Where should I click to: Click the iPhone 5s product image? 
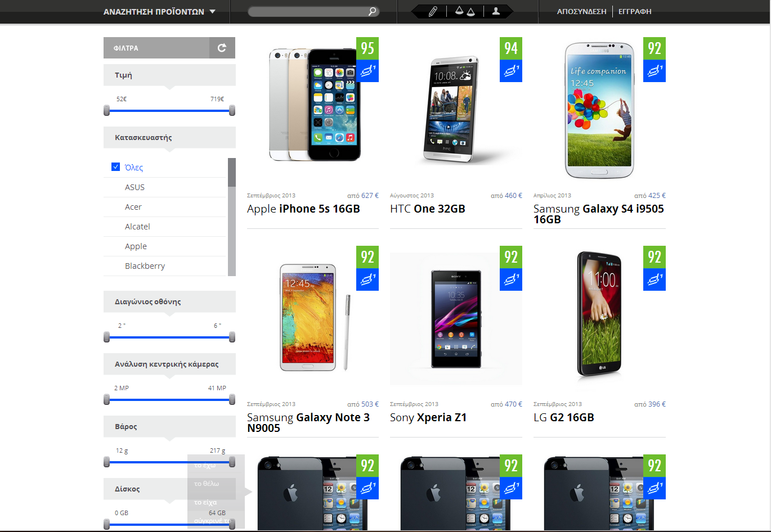[x=313, y=105]
